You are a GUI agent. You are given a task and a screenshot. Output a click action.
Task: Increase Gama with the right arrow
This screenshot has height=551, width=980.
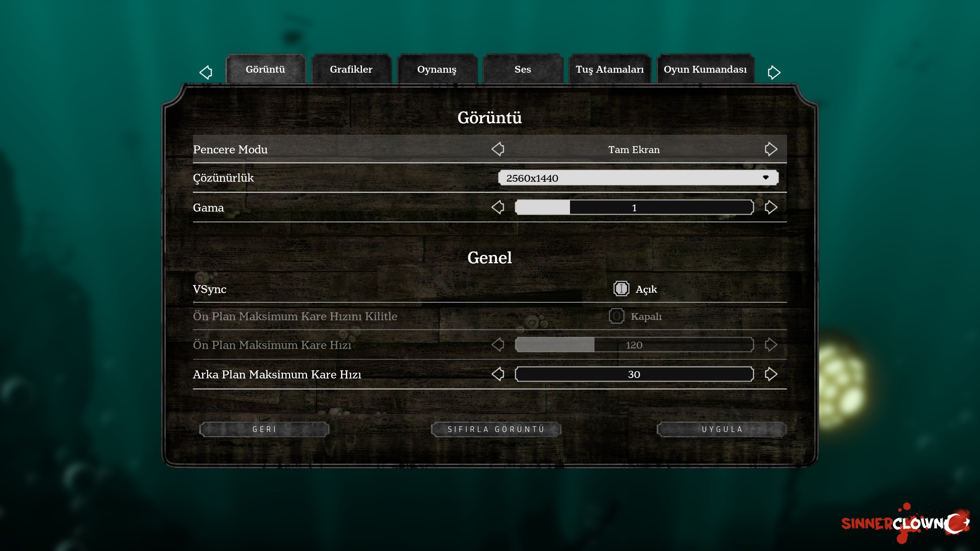click(771, 207)
